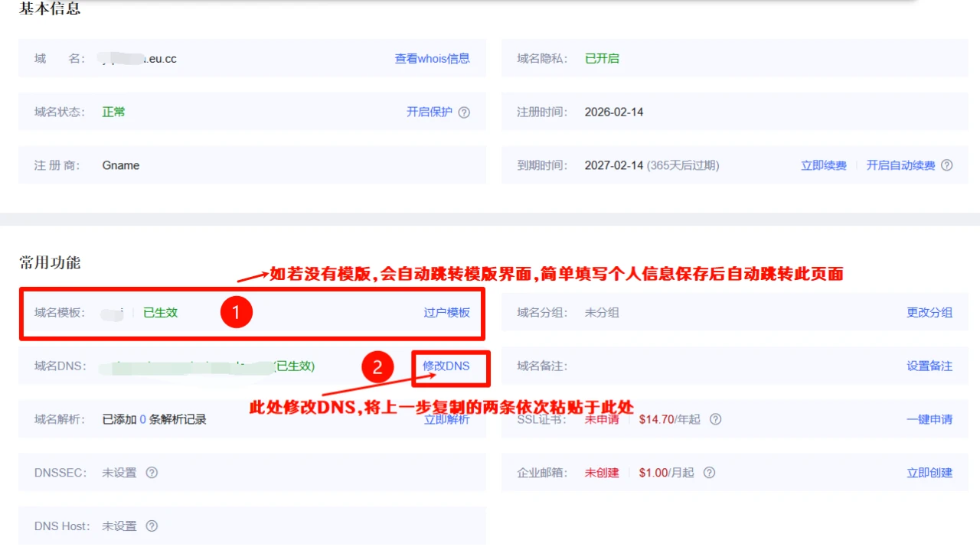Select DNS Host 未设置 value
This screenshot has height=550, width=980.
[x=119, y=526]
